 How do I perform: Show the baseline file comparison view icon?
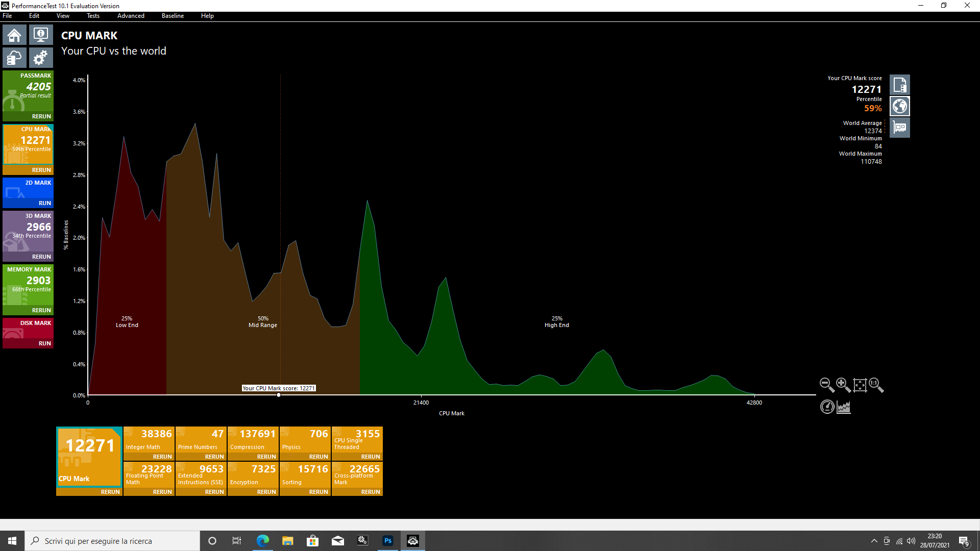click(900, 85)
